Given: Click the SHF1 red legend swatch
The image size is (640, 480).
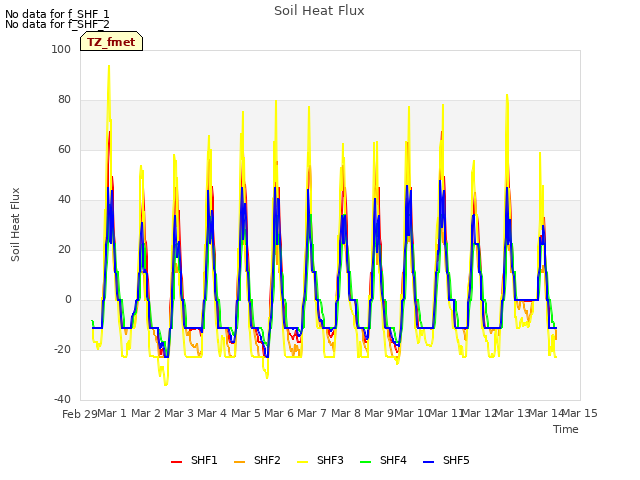Looking at the screenshot, I should (176, 462).
